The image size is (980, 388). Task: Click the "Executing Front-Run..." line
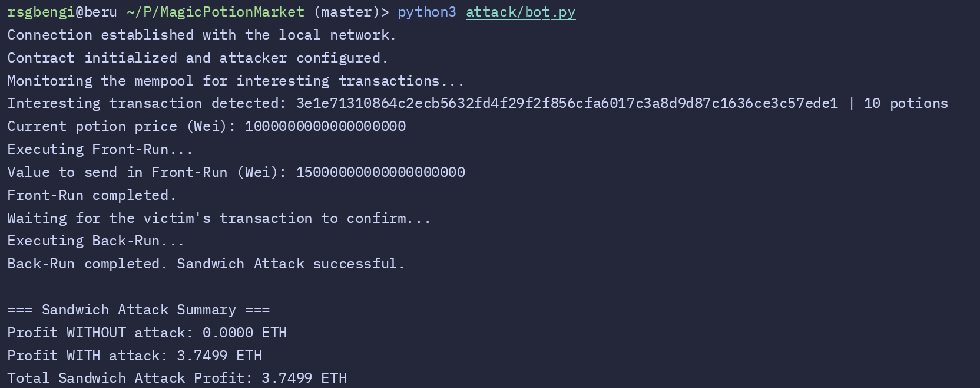pyautogui.click(x=100, y=150)
